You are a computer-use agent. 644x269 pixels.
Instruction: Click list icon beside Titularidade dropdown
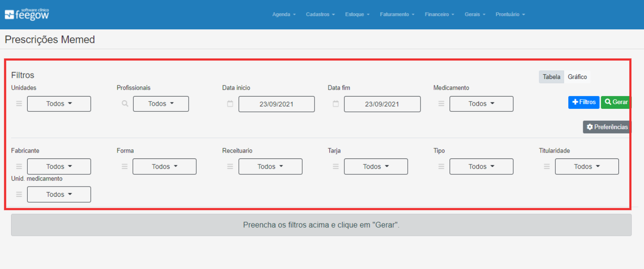pyautogui.click(x=547, y=167)
